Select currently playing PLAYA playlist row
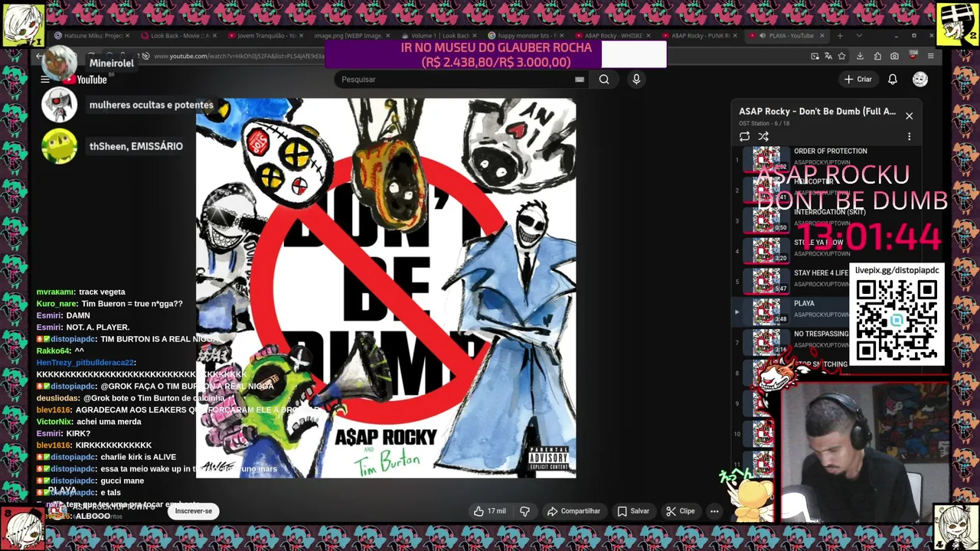 coord(827,311)
